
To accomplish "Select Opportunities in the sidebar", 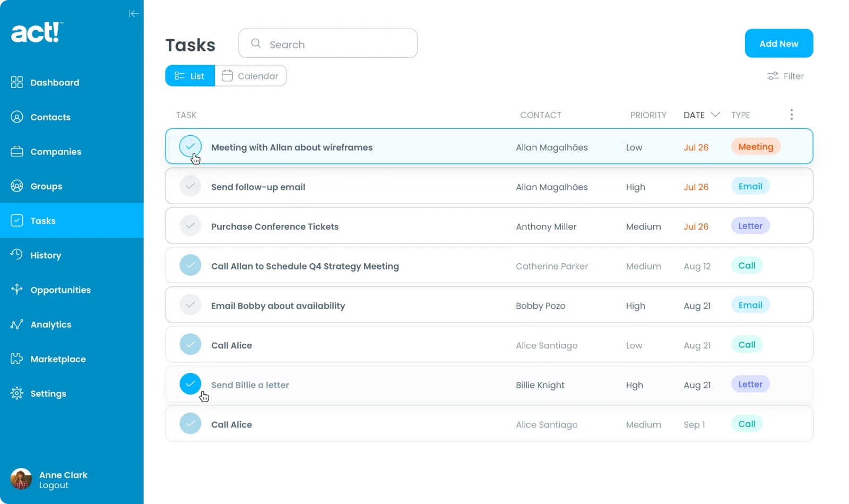I will point(60,290).
